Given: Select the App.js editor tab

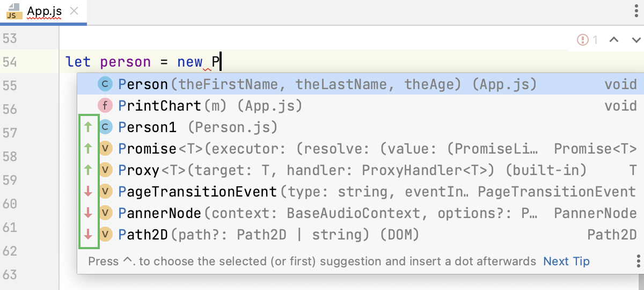Looking at the screenshot, I should tap(45, 11).
